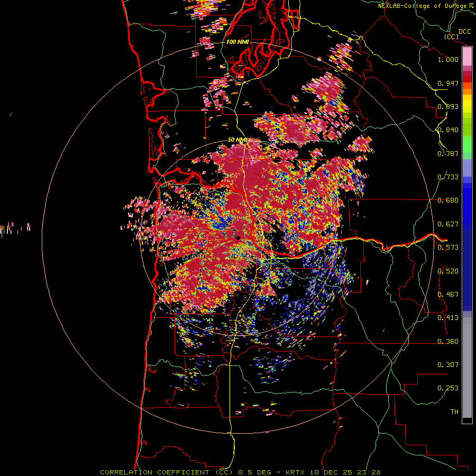Select the 0.893 scale value
The image size is (476, 476).
[448, 106]
